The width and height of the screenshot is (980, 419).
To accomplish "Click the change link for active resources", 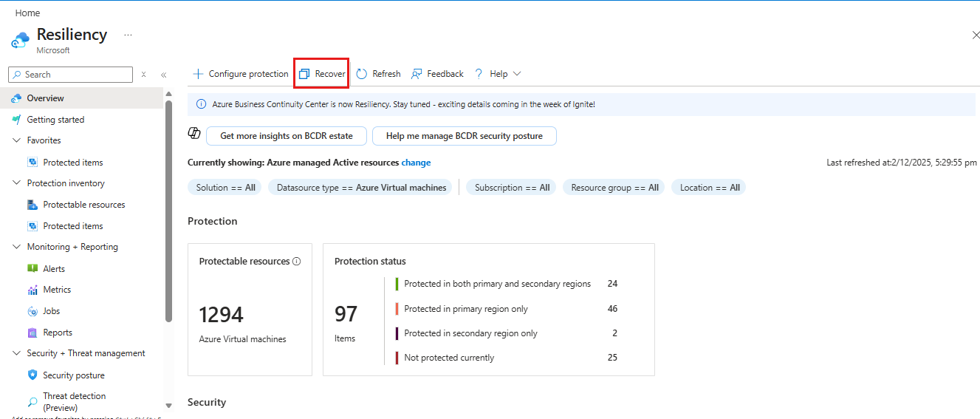I will pos(416,163).
